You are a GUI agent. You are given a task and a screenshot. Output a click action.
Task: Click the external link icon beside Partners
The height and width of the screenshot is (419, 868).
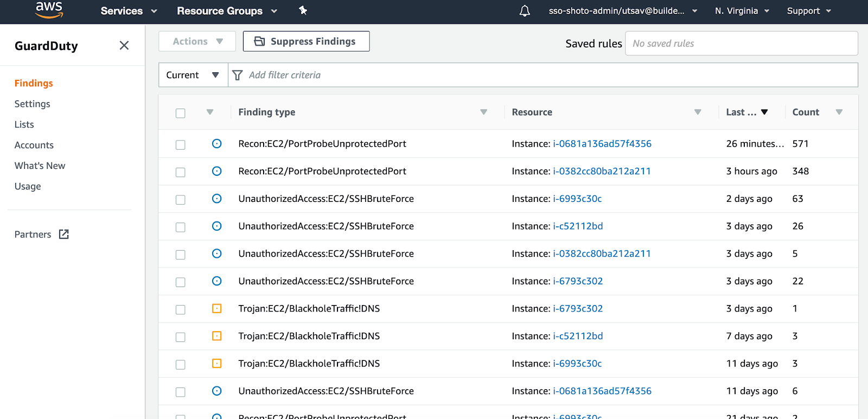point(64,234)
